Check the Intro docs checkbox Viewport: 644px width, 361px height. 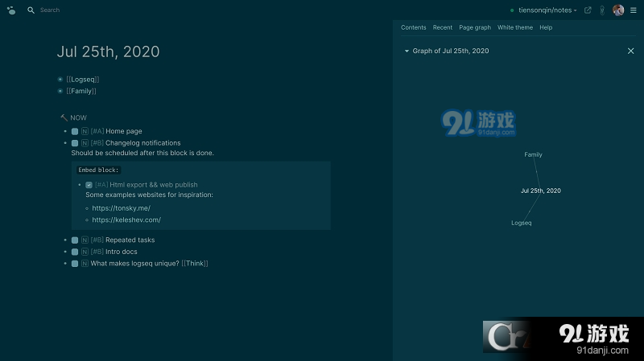point(75,252)
